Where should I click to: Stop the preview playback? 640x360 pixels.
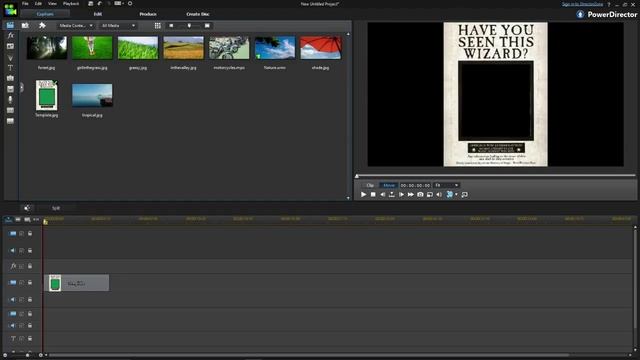(373, 195)
